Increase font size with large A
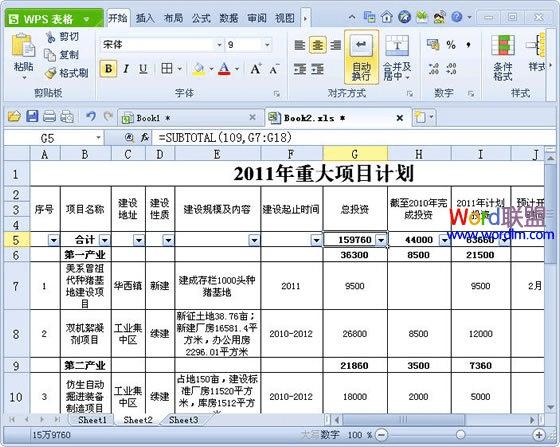Screen dimensions: 560x447 click(x=256, y=69)
